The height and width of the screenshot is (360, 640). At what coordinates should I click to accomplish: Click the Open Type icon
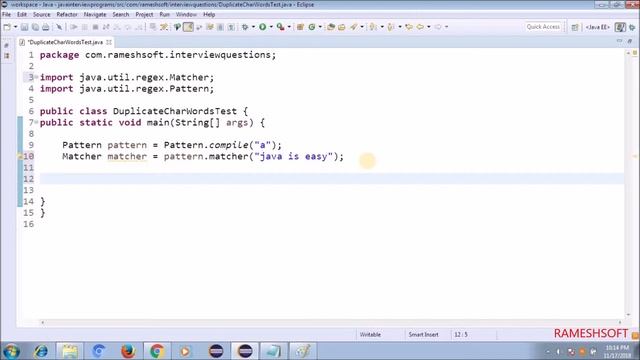(331, 27)
